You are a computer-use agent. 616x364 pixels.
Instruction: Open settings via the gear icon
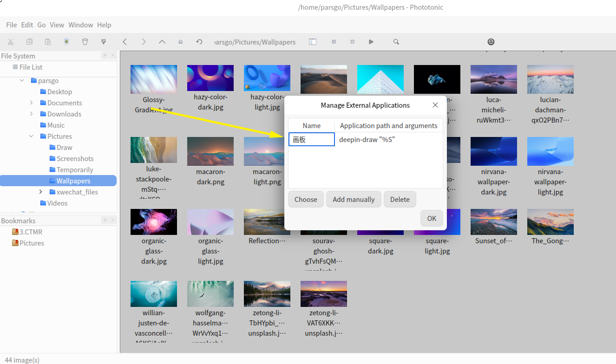coord(491,42)
